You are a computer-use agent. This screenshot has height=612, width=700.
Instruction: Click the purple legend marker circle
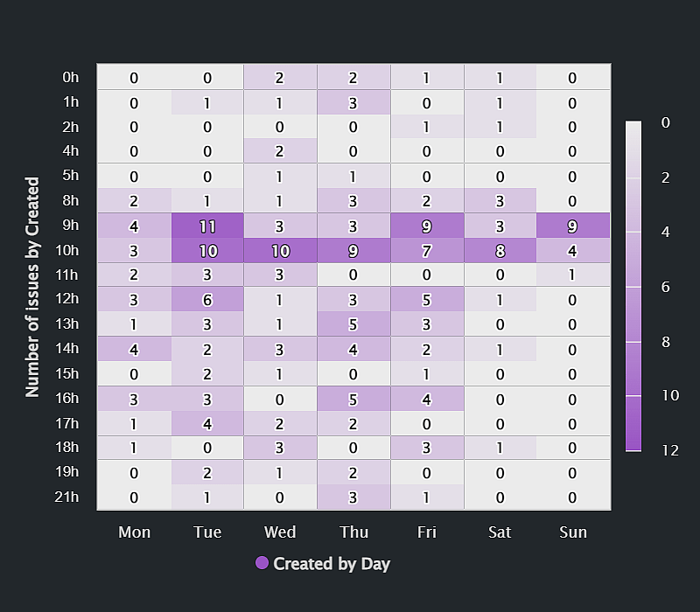(262, 563)
